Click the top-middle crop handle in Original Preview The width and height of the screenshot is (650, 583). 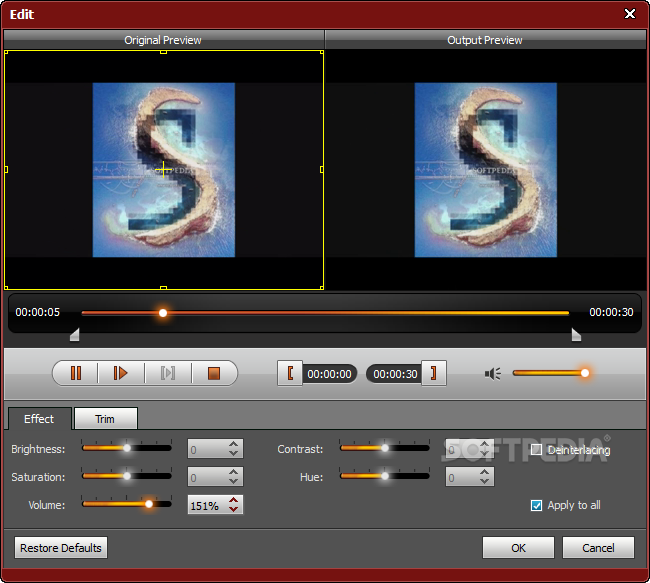point(163,52)
